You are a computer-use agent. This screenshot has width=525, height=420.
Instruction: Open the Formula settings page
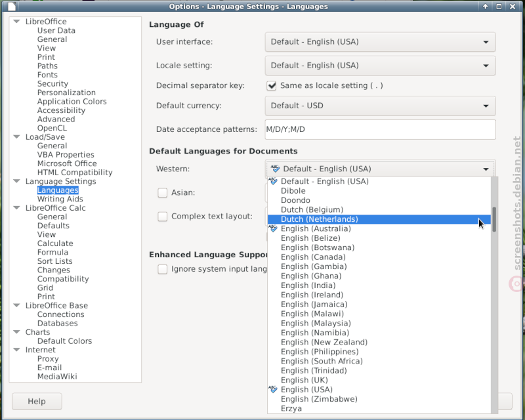(x=52, y=252)
